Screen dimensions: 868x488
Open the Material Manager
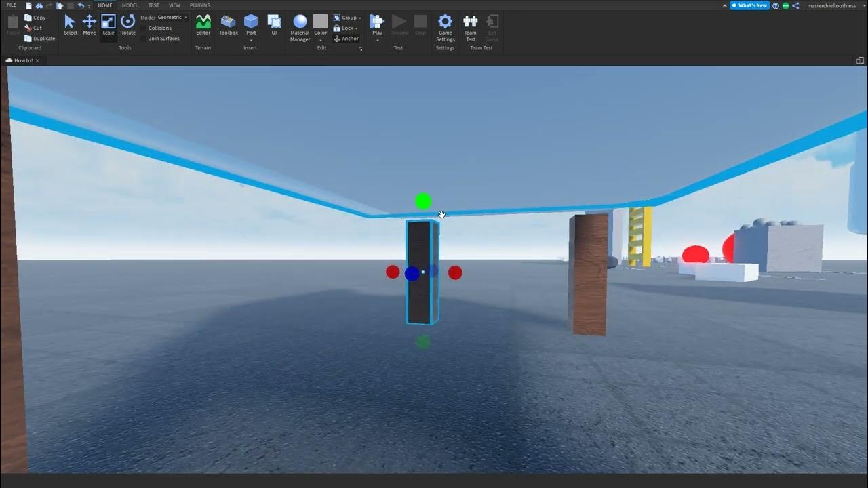click(300, 28)
